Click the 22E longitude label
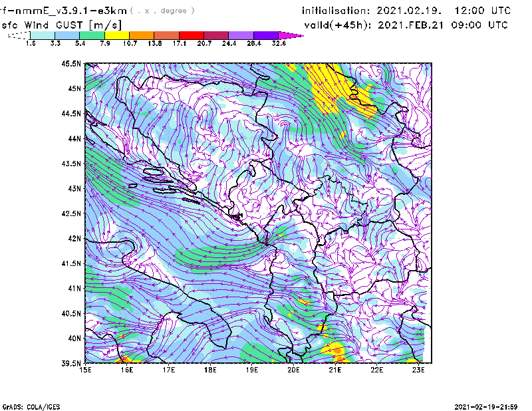The height and width of the screenshot is (411, 532). [376, 370]
